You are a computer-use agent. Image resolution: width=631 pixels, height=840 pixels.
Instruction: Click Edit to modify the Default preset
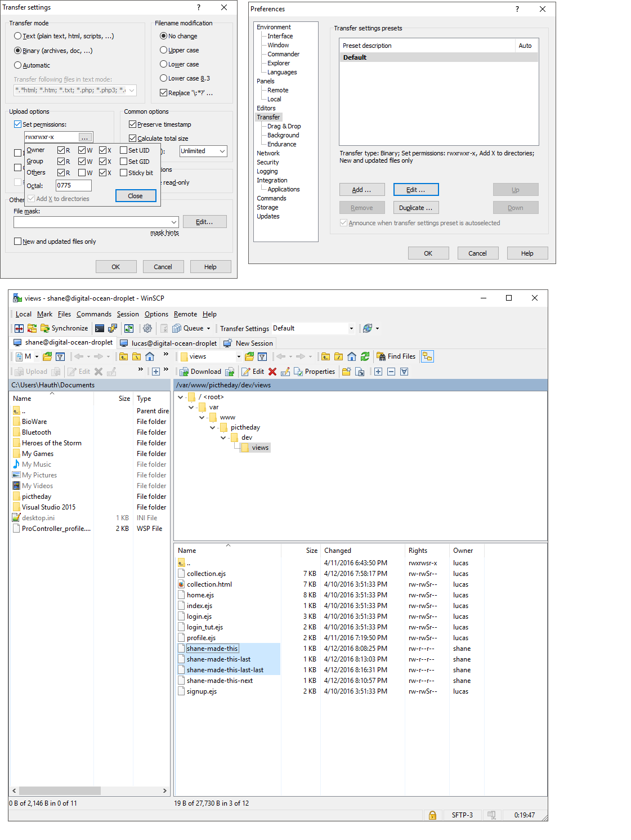[x=416, y=189]
